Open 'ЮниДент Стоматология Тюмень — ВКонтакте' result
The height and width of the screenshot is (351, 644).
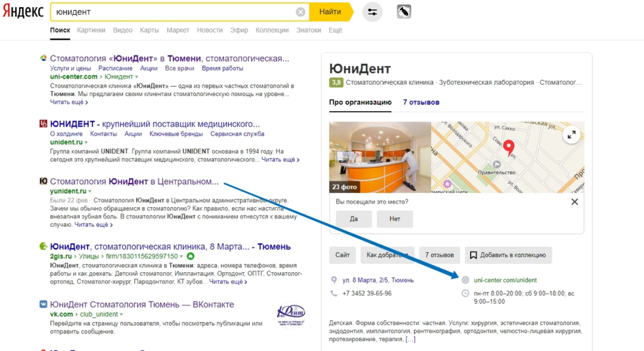click(x=142, y=304)
